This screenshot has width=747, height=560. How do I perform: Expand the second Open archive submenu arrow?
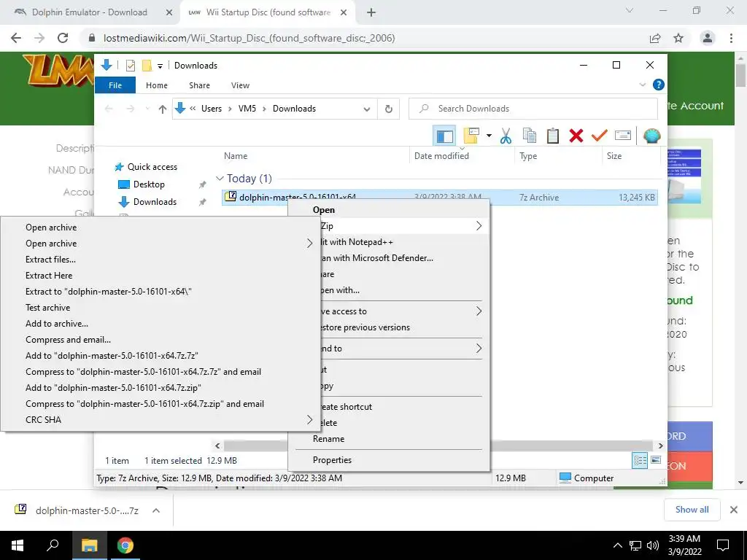click(x=309, y=244)
